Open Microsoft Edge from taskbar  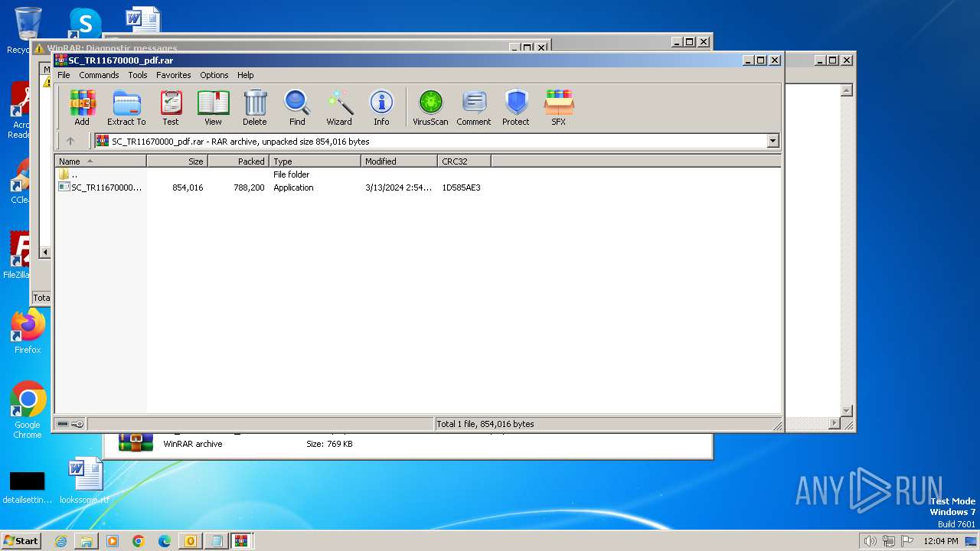coord(165,541)
